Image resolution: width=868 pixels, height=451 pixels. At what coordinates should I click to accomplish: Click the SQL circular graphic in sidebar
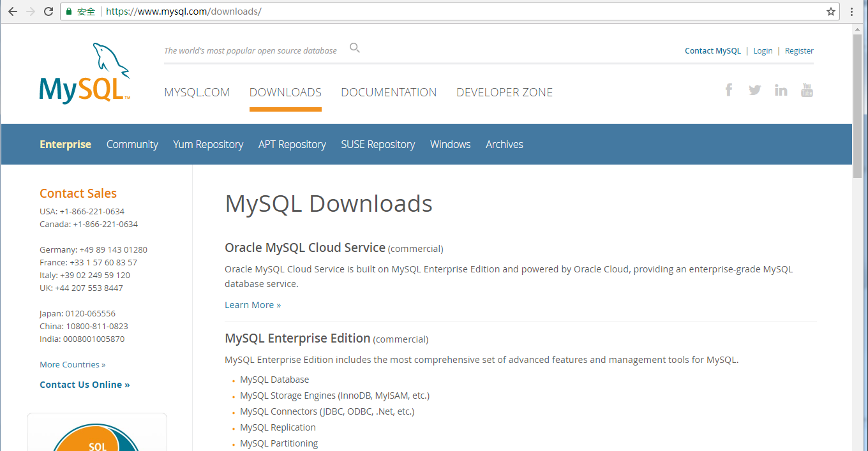click(97, 437)
